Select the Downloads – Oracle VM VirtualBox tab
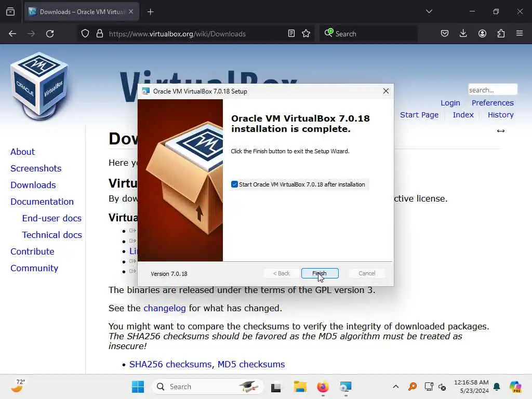The image size is (532, 399). coord(82,12)
